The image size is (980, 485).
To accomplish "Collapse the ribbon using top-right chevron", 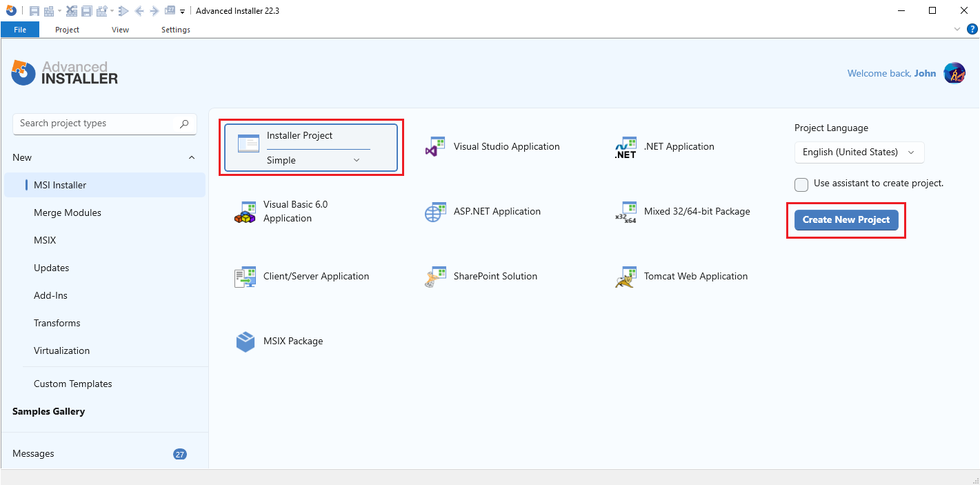I will [957, 29].
